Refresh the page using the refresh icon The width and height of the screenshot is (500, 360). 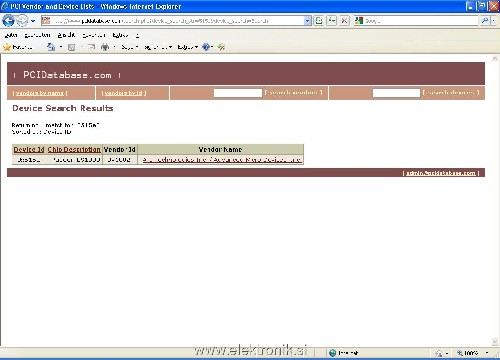pyautogui.click(x=331, y=21)
